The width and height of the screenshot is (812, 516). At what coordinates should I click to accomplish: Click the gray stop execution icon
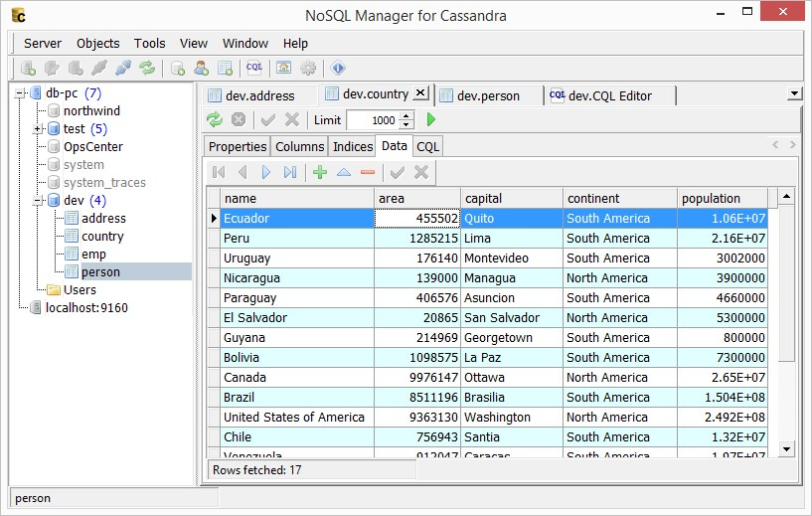click(x=239, y=119)
